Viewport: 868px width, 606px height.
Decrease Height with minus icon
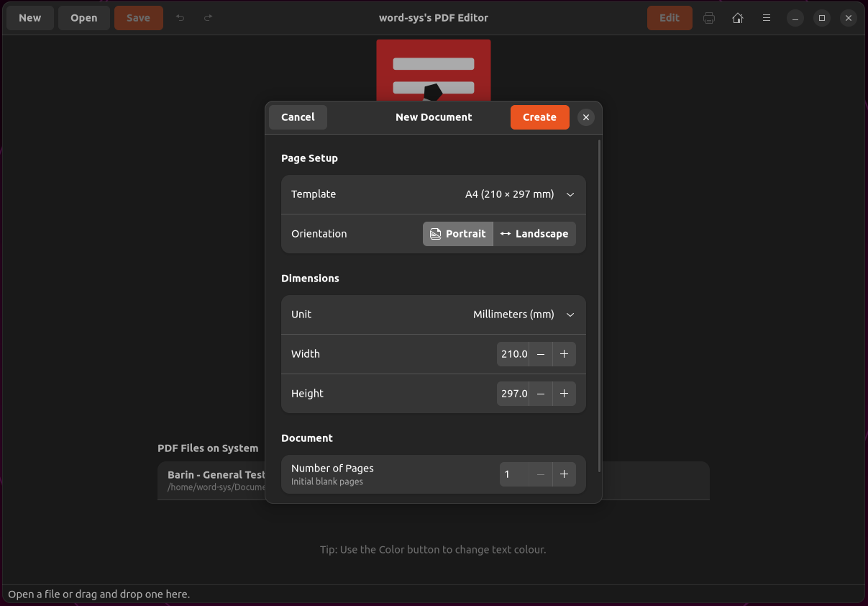pos(541,394)
